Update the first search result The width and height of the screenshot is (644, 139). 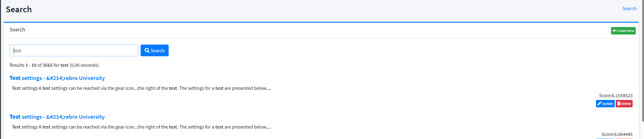[x=605, y=104]
